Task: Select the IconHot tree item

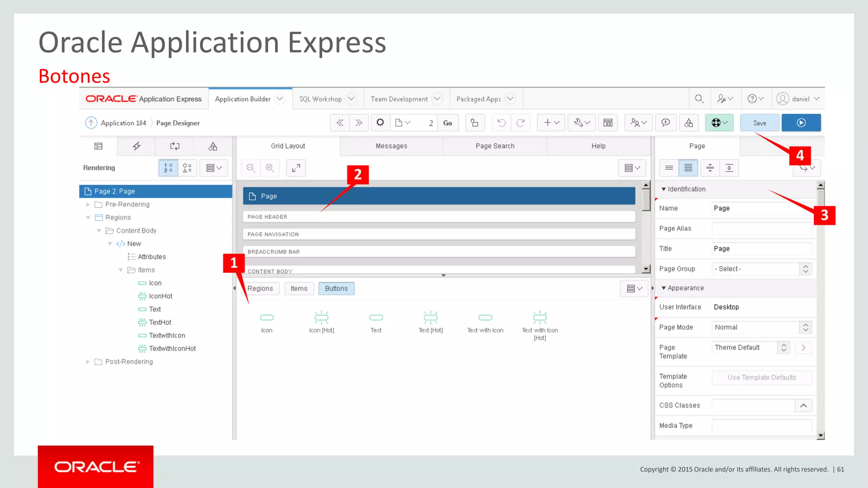Action: (155, 296)
